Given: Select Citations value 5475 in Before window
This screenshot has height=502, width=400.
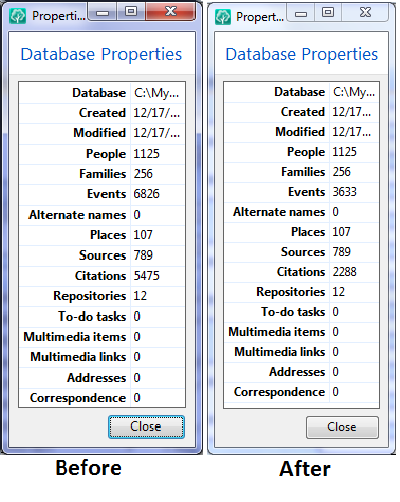Looking at the screenshot, I should [x=147, y=276].
